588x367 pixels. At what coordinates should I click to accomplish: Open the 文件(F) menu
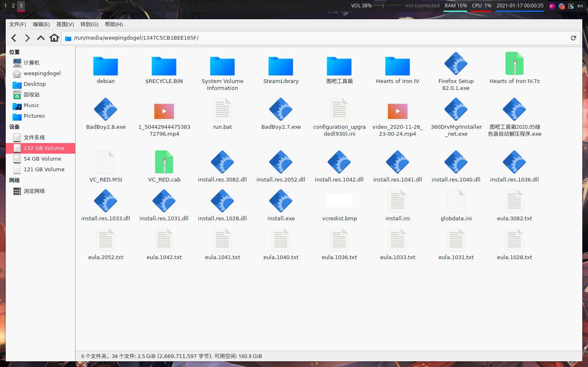18,25
